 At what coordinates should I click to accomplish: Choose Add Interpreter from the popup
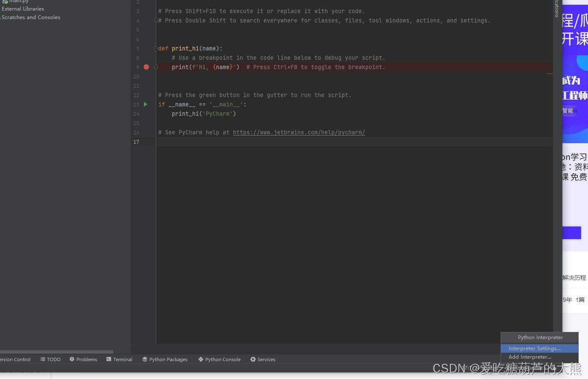pos(529,357)
